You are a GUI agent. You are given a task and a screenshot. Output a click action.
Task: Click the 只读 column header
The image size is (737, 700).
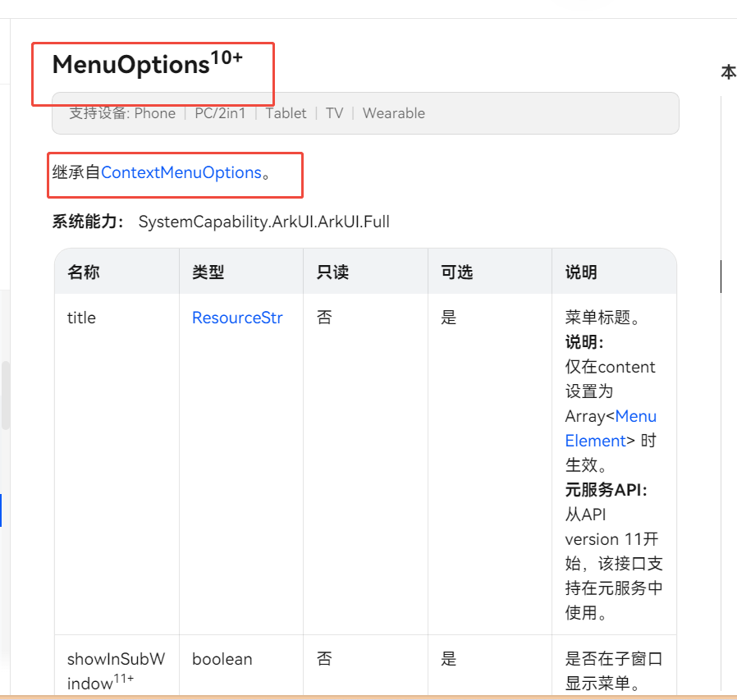pos(332,272)
